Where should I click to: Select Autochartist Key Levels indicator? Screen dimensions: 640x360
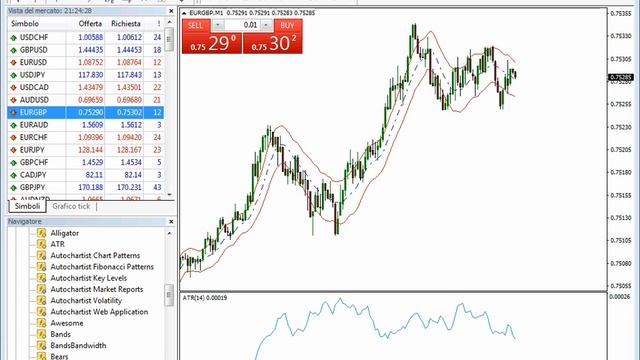click(x=89, y=278)
